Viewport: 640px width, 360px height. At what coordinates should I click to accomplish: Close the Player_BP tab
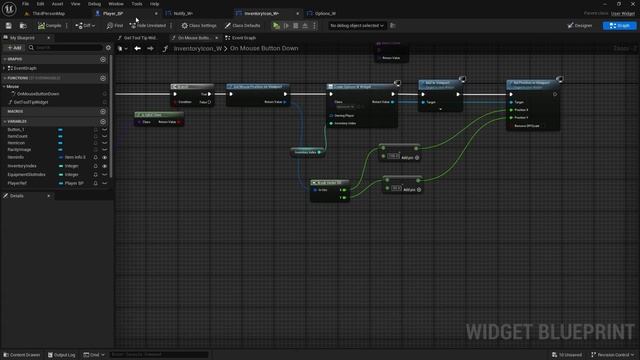point(156,13)
